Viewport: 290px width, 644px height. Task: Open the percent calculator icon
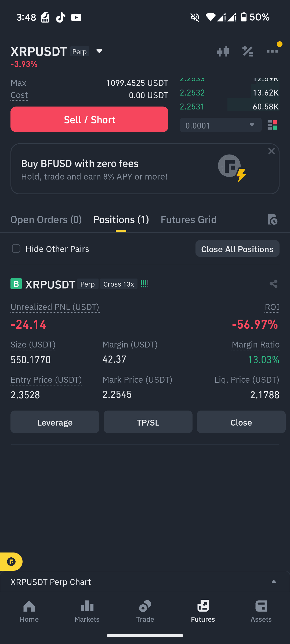248,51
